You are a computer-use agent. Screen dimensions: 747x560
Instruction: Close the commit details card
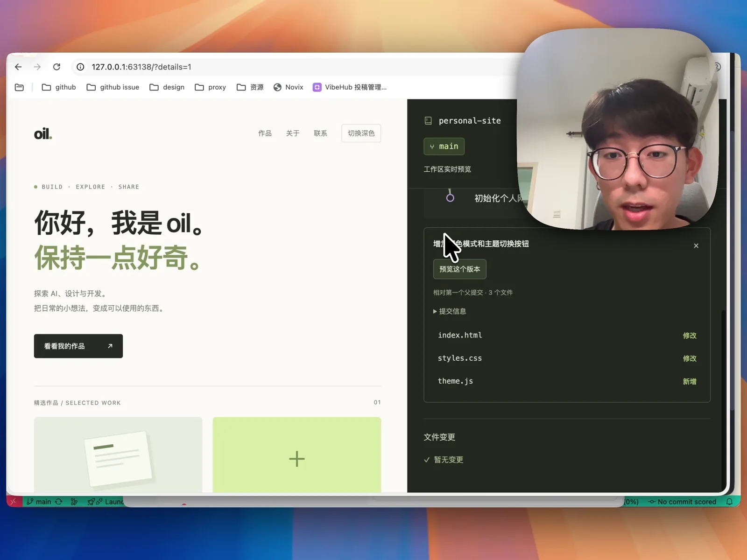696,245
